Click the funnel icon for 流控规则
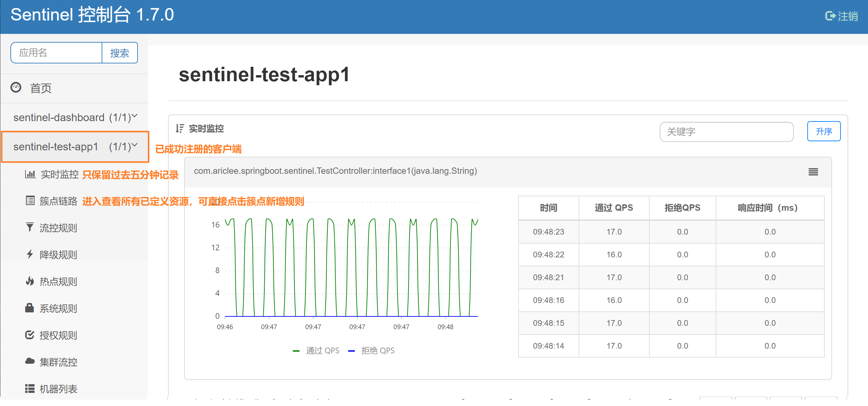This screenshot has width=868, height=406. (x=30, y=227)
